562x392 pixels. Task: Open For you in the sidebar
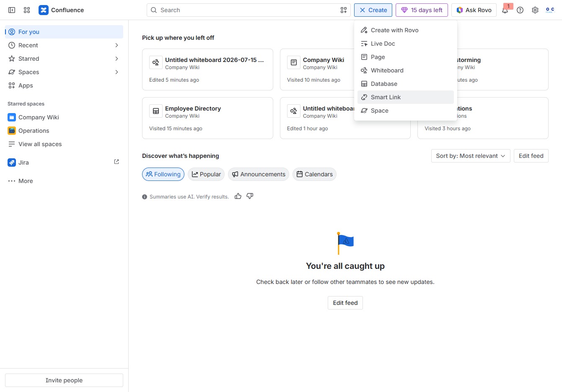[64, 32]
